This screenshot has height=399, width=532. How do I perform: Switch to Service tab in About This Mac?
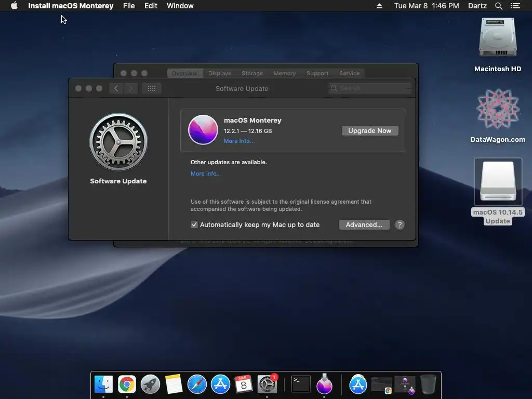(x=349, y=73)
